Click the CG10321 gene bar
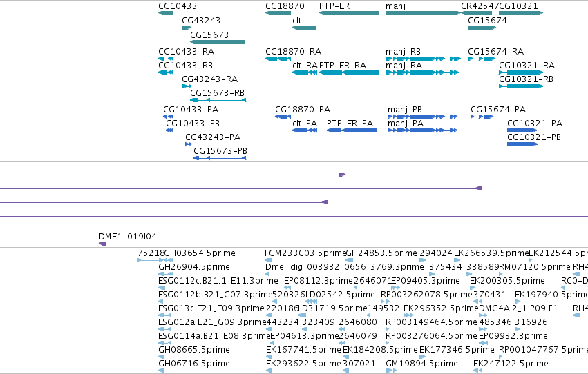 click(x=521, y=13)
